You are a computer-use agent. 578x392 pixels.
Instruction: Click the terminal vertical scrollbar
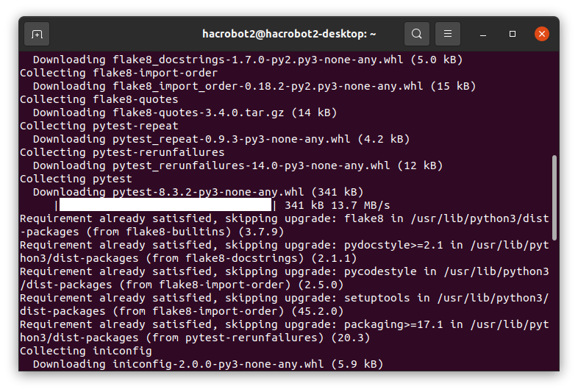click(x=554, y=198)
